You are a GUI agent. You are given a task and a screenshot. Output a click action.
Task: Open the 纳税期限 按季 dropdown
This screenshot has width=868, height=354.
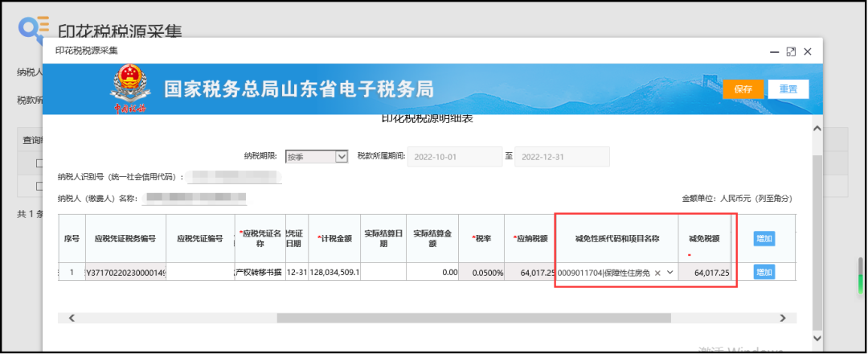point(317,157)
